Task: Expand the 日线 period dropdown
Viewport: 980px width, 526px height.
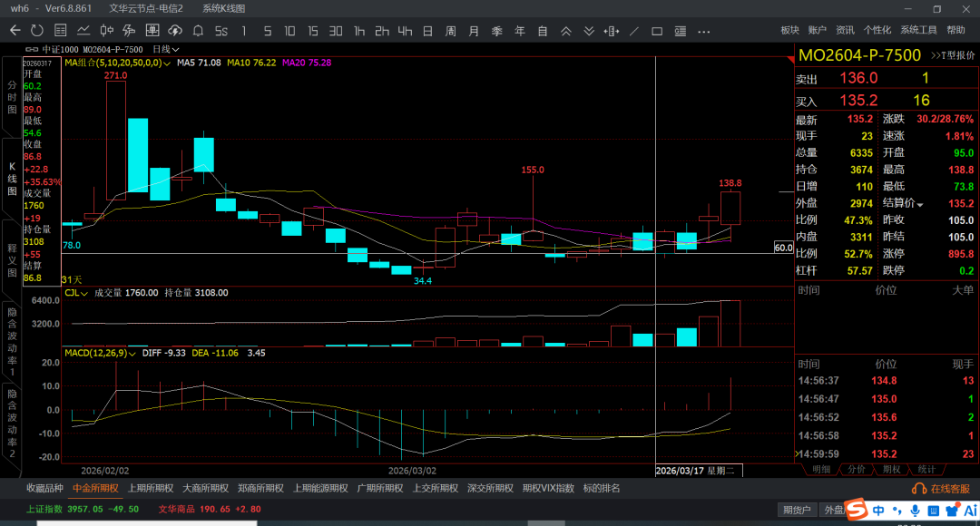Action: tap(166, 49)
